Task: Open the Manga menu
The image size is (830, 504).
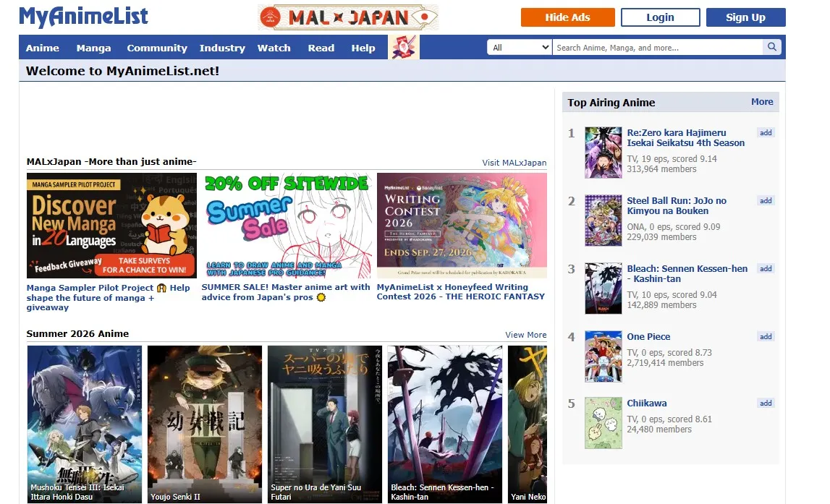Action: point(93,48)
